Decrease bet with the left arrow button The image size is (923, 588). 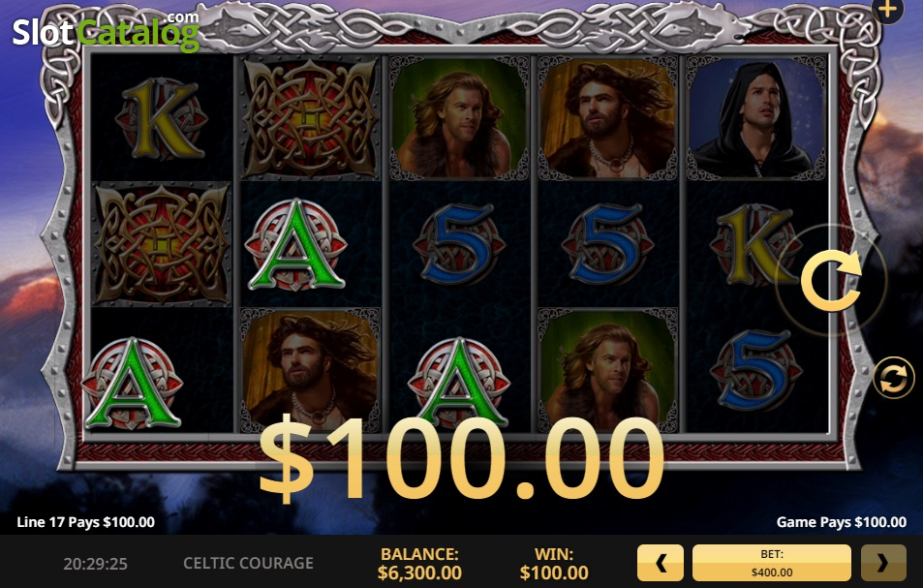click(661, 563)
